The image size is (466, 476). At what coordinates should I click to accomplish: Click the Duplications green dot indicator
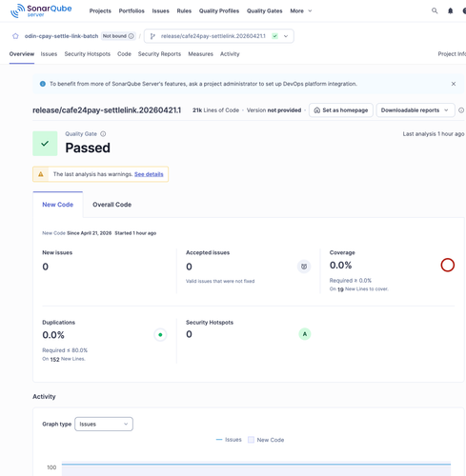pos(160,334)
